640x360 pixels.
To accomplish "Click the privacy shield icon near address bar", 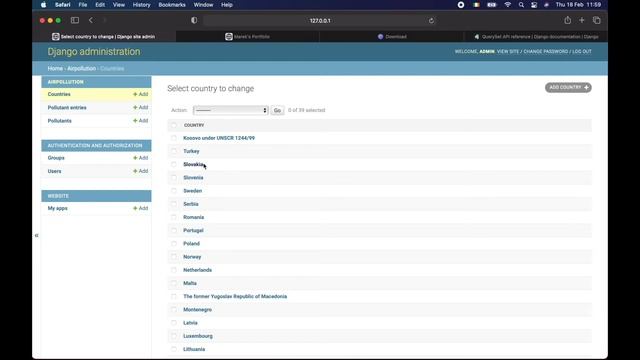I will pos(194,20).
